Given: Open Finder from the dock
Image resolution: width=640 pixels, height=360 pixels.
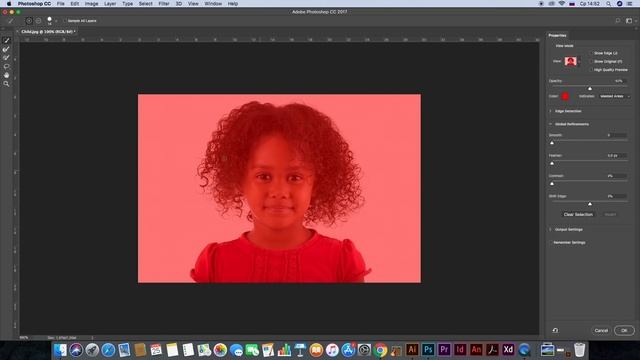Looking at the screenshot, I should (x=60, y=350).
